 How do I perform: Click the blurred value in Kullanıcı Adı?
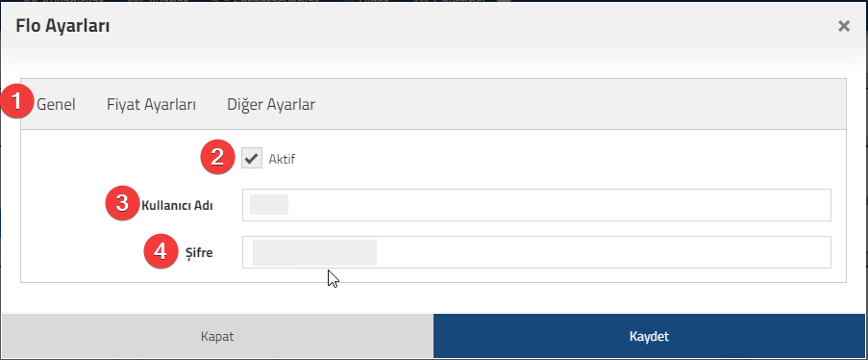pos(269,205)
